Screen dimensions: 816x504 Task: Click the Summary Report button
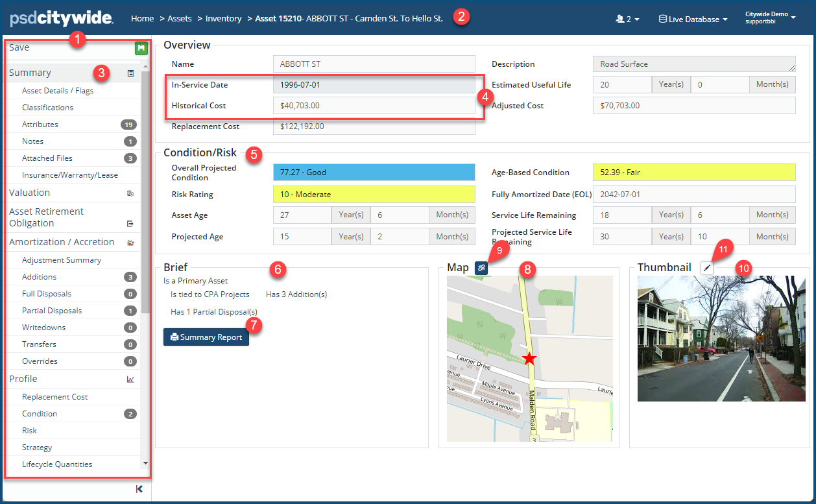click(206, 337)
